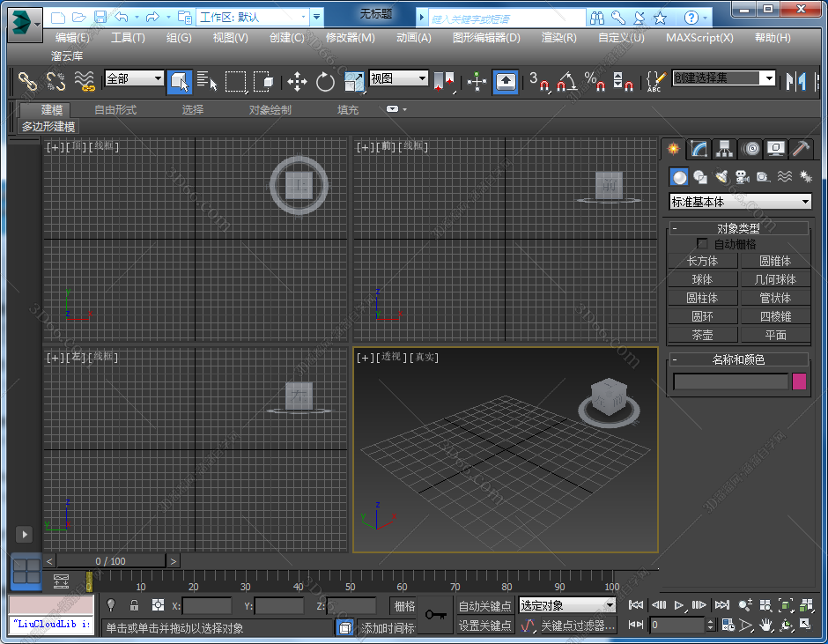Click the time slider 0 / 100
Image resolution: width=828 pixels, height=644 pixels.
coord(110,561)
